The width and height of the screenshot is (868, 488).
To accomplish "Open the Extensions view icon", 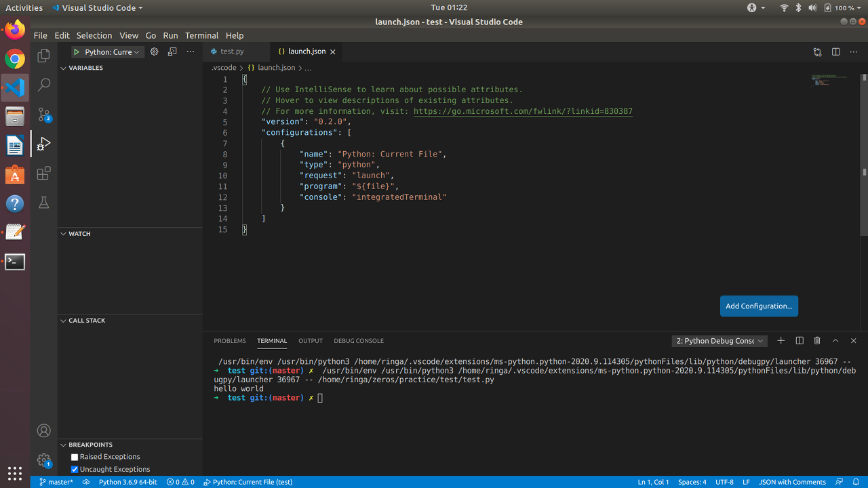I will coord(44,173).
